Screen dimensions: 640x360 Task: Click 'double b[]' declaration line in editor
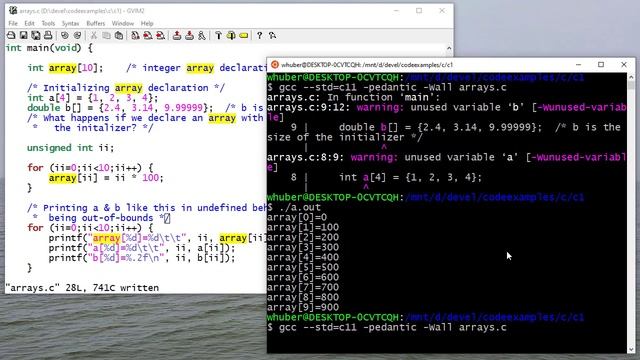click(x=145, y=108)
